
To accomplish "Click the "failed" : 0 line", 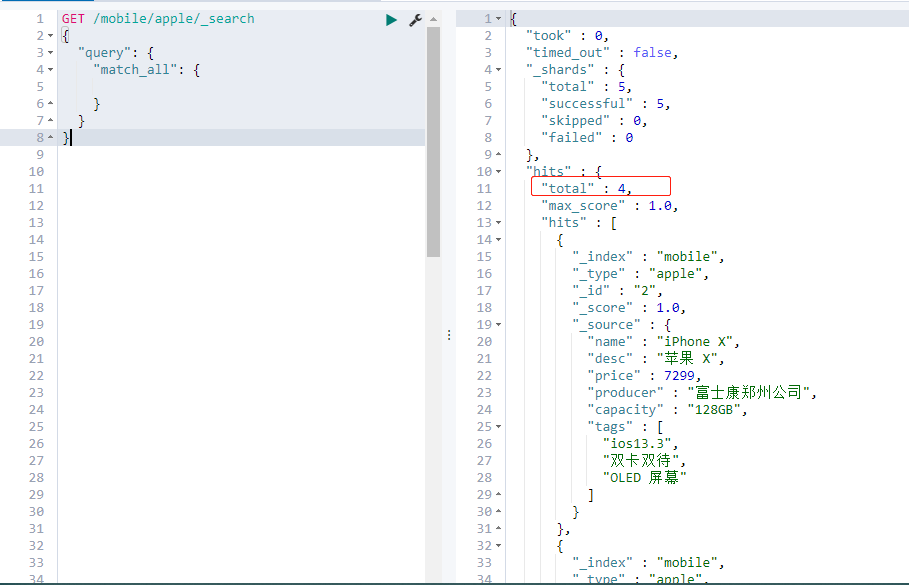I will coord(587,137).
